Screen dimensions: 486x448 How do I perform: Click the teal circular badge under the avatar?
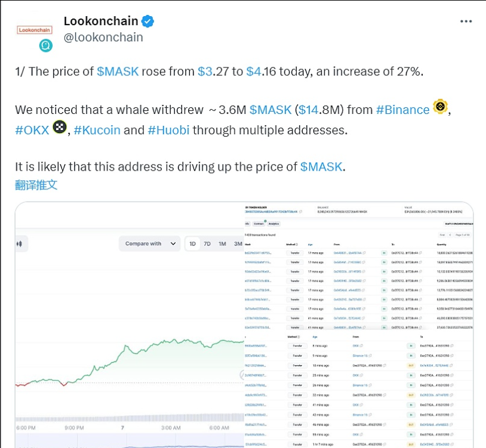[45, 45]
